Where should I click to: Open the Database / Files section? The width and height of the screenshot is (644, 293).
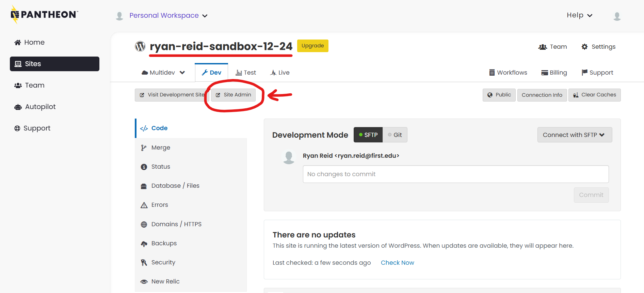[191, 186]
